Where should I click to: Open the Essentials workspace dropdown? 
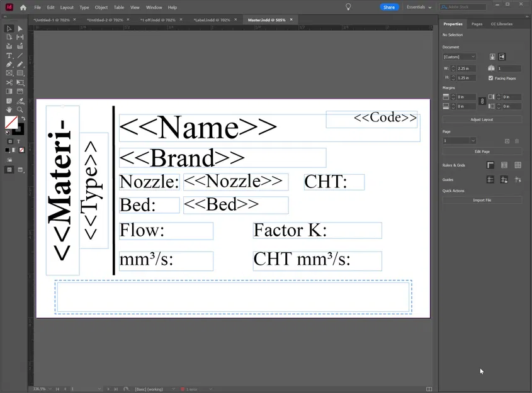pyautogui.click(x=419, y=8)
